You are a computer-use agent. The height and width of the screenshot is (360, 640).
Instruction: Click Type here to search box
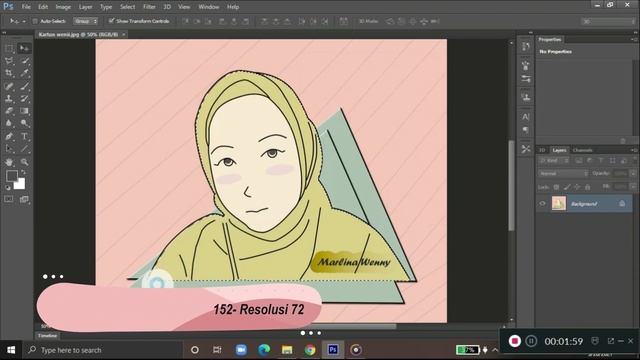[102, 350]
